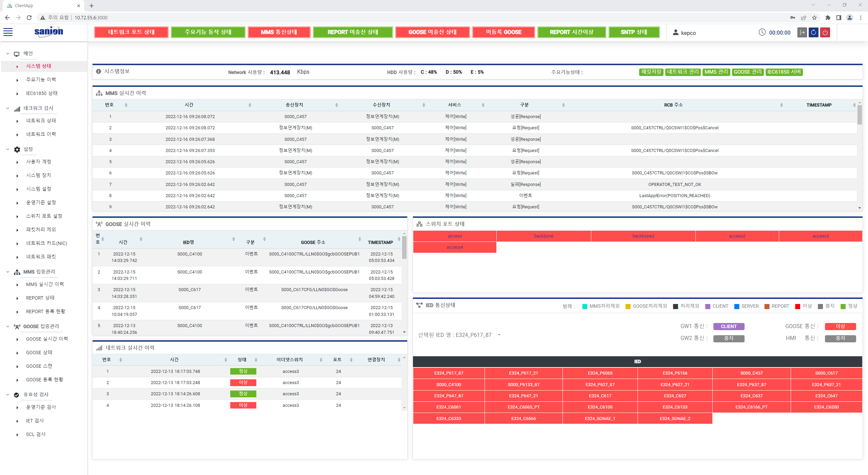The width and height of the screenshot is (868, 475).
Task: Open the selected IED name dropdown
Action: coord(499,335)
